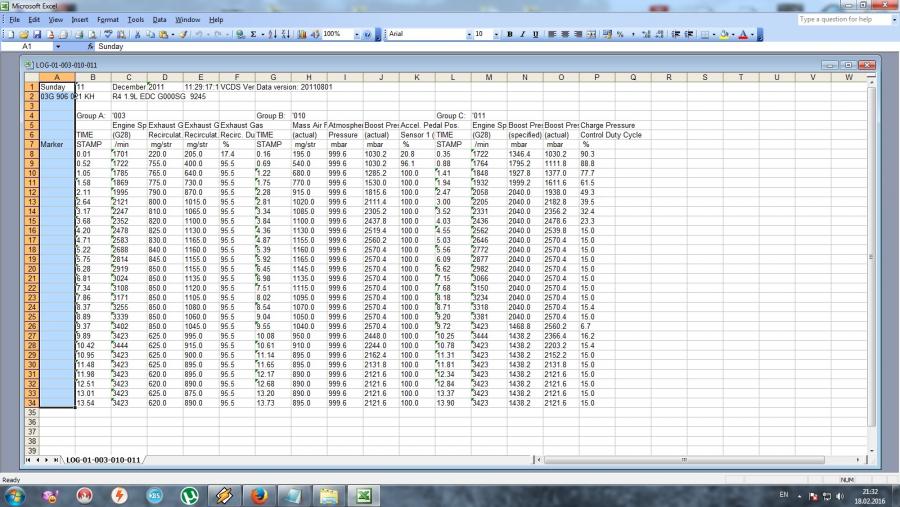Click the Fill Color bucket swatch

[723, 34]
